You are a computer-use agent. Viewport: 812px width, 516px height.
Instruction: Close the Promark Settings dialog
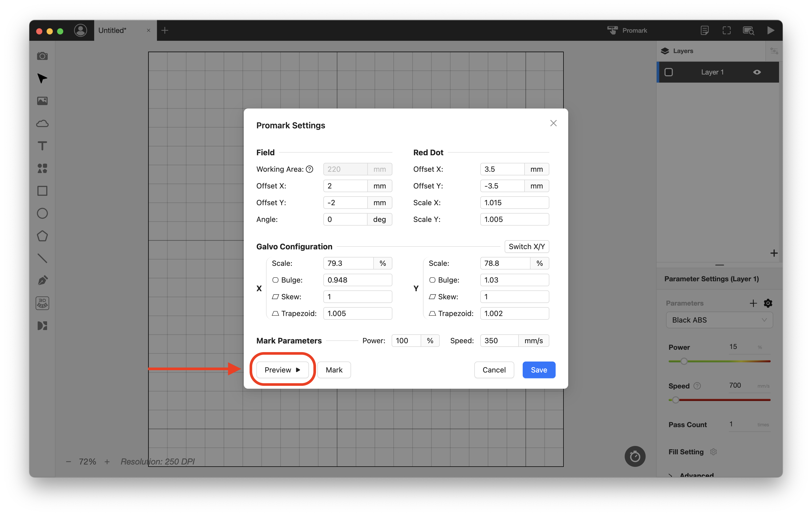pos(553,123)
